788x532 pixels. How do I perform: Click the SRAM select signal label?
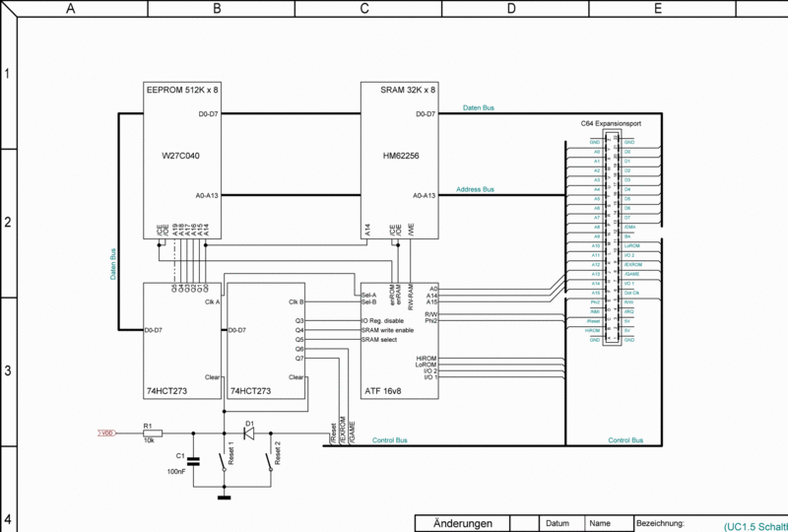tap(379, 340)
